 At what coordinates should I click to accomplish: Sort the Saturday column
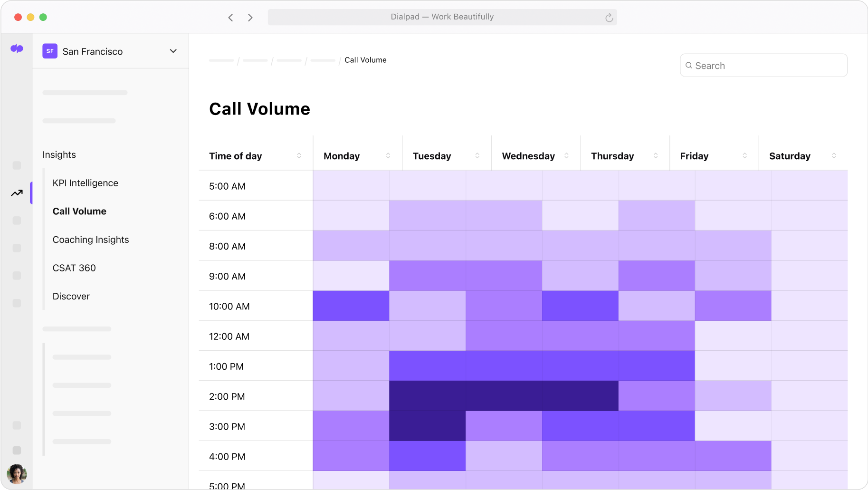(834, 155)
